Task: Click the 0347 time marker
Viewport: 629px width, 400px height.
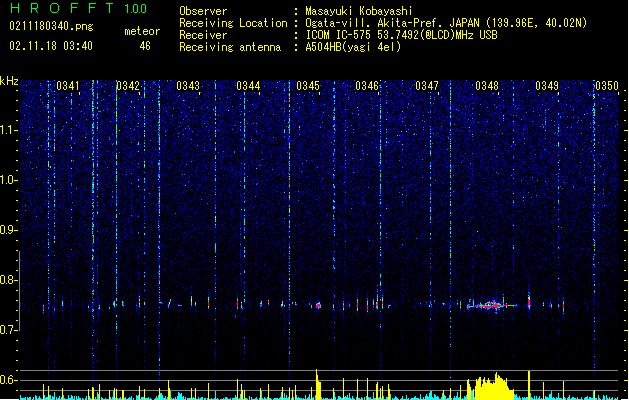Action: (427, 86)
